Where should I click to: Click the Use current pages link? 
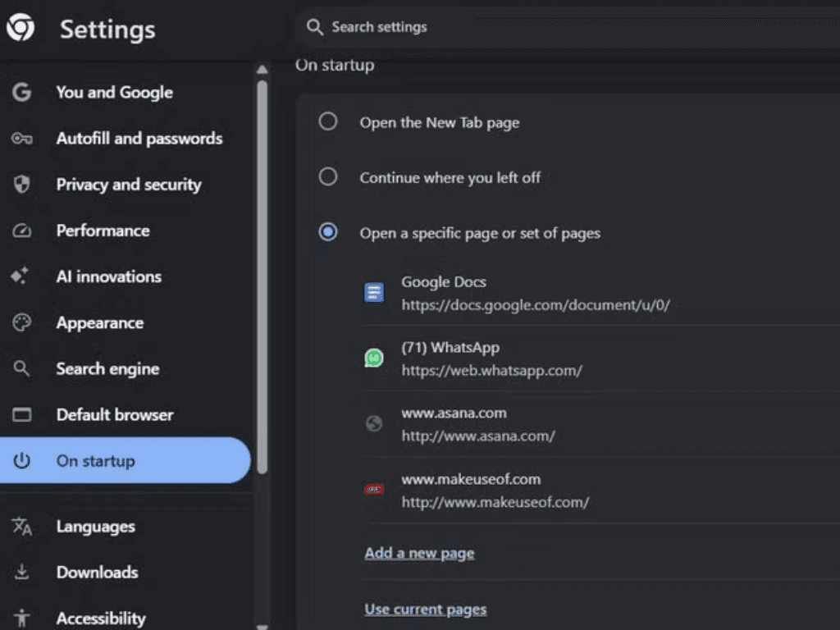[x=425, y=609]
